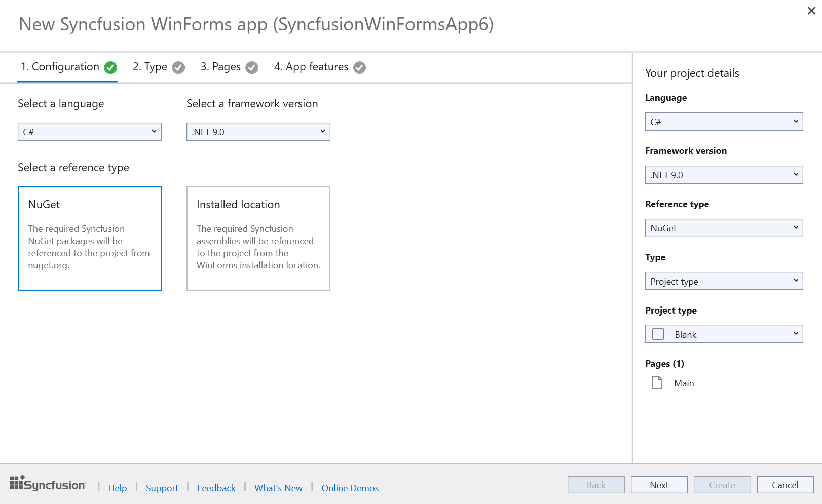Click the gray checkmark beside Pages step
The height and width of the screenshot is (504, 822).
252,67
